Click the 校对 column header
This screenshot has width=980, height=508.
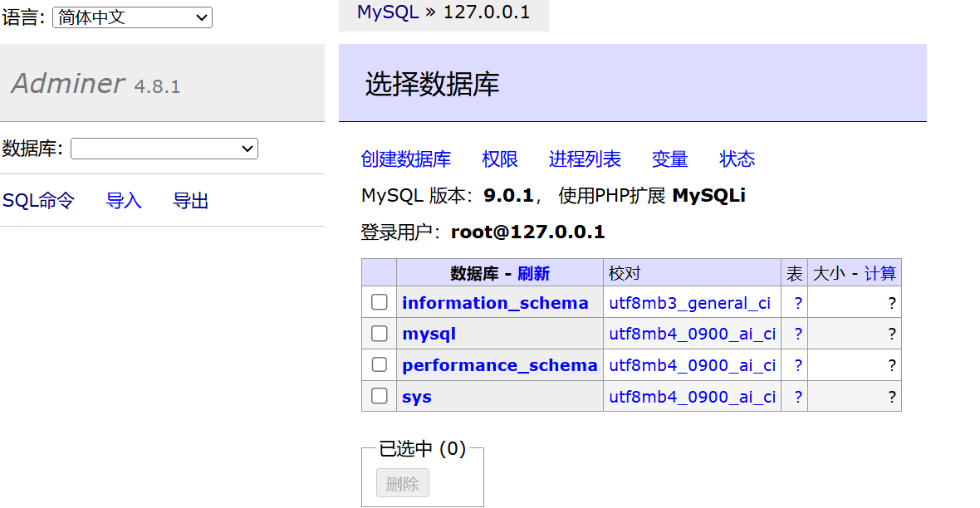coord(625,274)
